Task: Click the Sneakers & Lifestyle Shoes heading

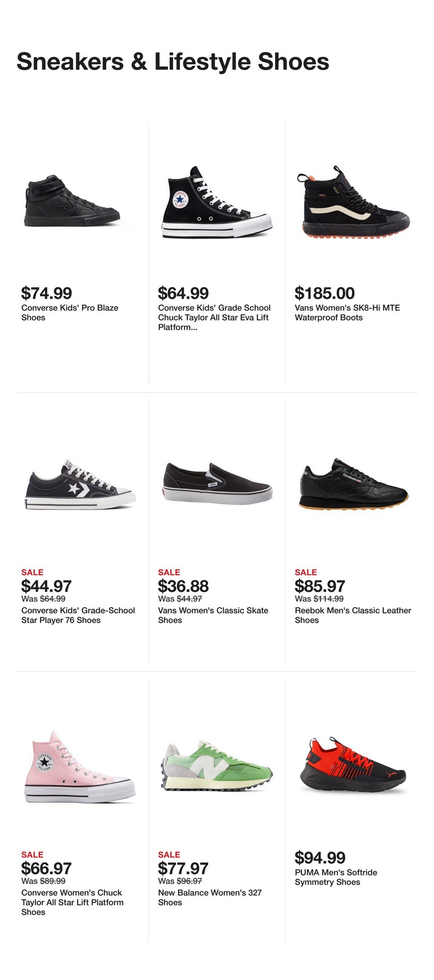Action: [x=173, y=62]
